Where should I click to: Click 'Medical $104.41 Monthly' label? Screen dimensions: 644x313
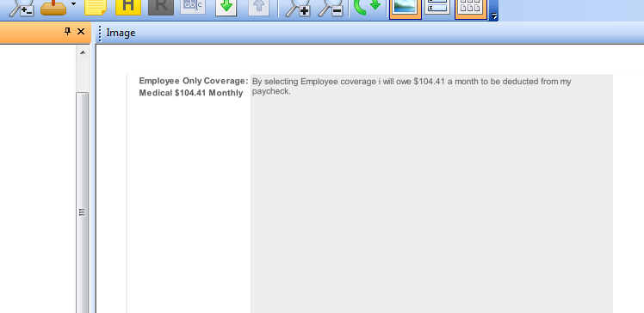click(x=191, y=93)
